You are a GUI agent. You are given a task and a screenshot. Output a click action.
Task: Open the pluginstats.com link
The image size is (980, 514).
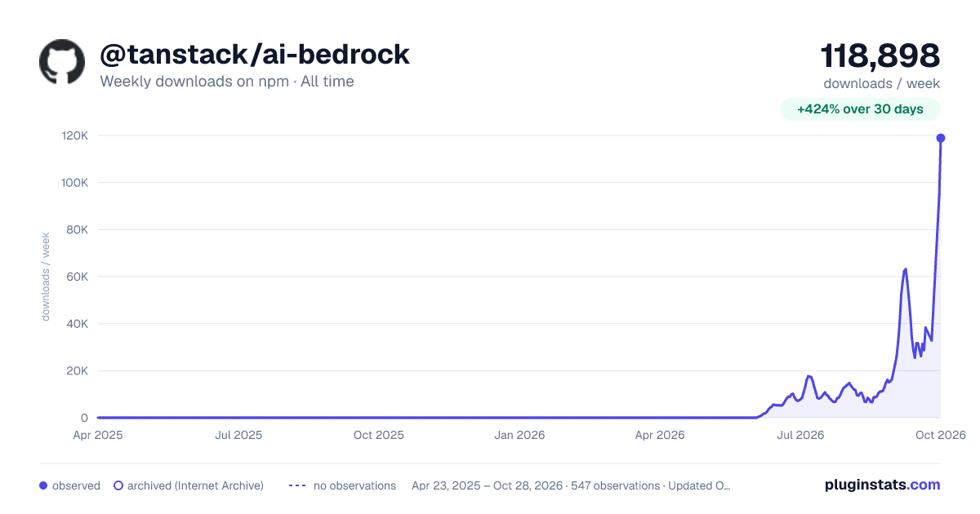click(x=883, y=485)
